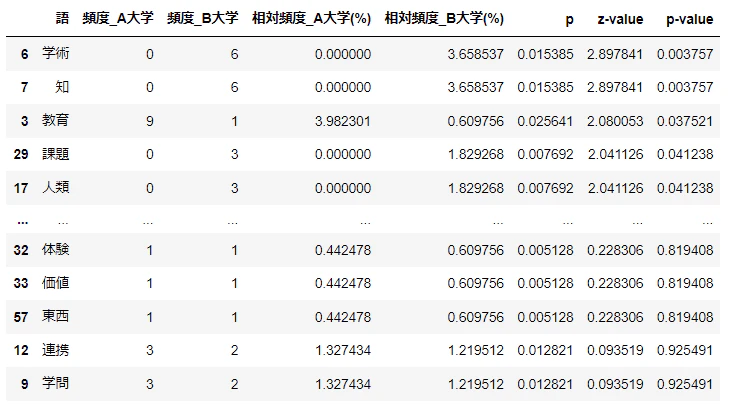Click the B大学 frequency 6 for 学術

click(234, 55)
